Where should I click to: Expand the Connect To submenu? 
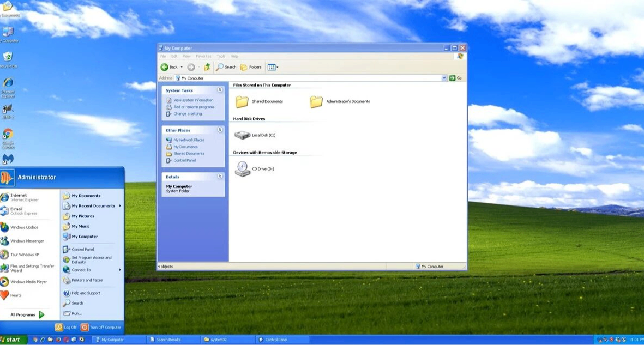point(92,270)
